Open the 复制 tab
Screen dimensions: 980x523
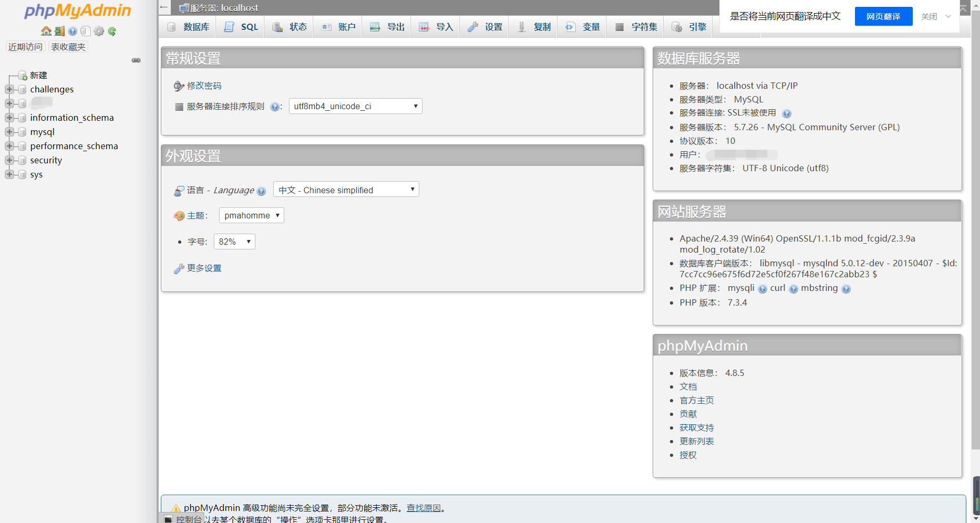[533, 27]
